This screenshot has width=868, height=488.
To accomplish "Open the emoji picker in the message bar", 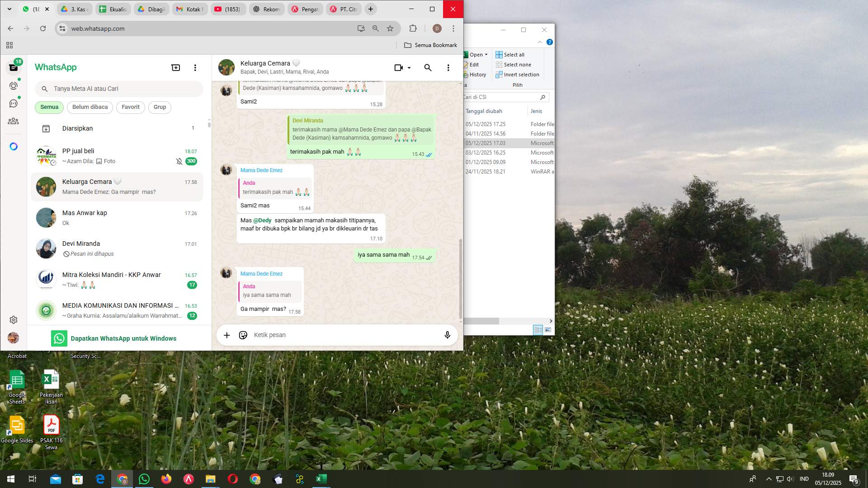I will click(243, 335).
